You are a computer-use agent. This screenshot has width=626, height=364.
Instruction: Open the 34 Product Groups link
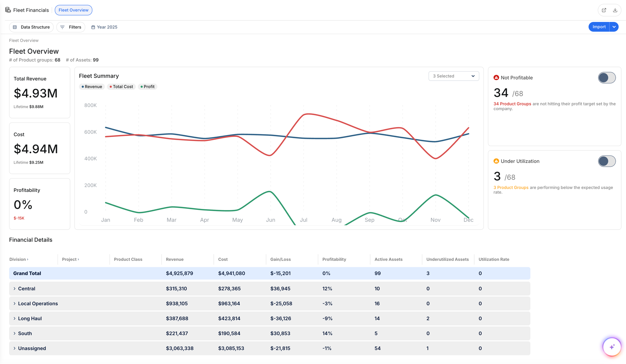point(512,104)
